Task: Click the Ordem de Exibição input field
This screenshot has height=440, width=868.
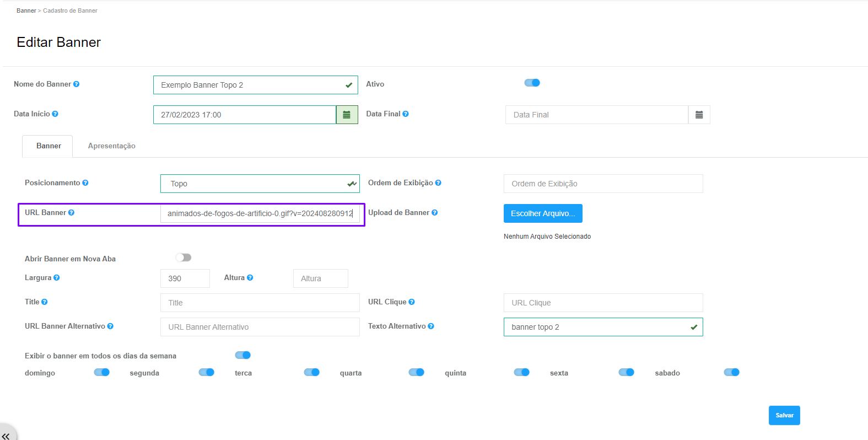Action: (x=603, y=184)
